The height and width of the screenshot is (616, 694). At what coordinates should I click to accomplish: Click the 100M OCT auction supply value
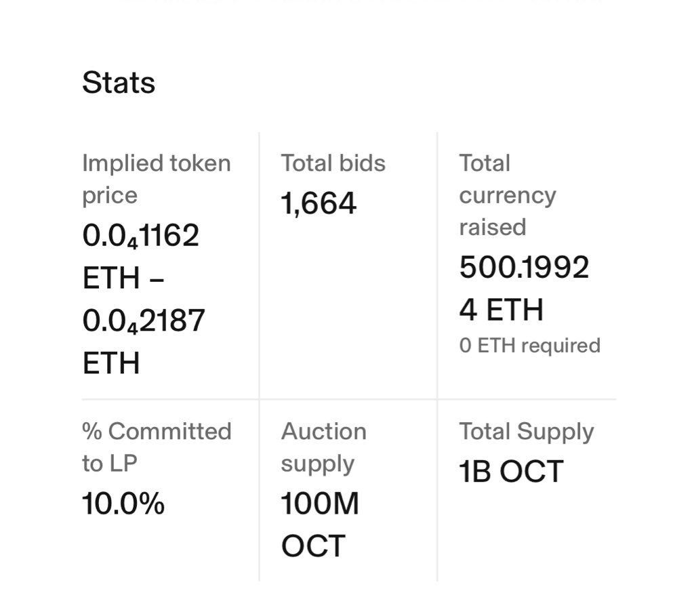point(320,525)
